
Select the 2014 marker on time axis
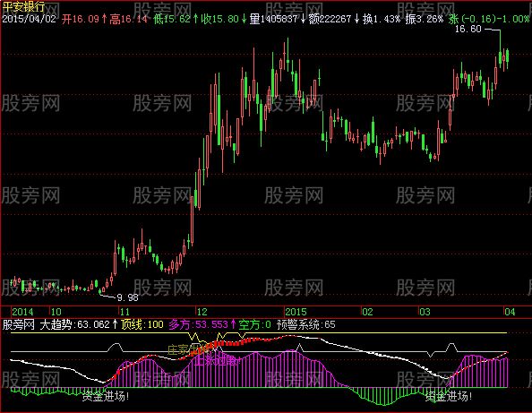pyautogui.click(x=22, y=312)
